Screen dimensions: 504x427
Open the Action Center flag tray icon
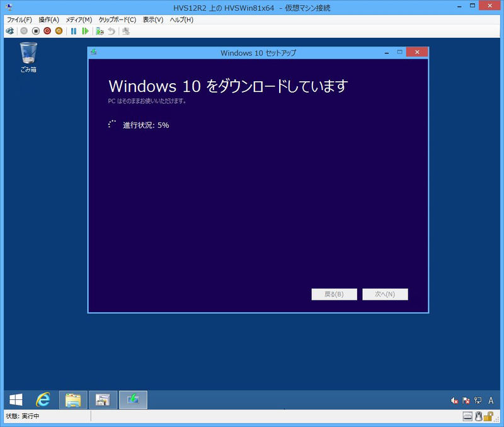pos(466,401)
